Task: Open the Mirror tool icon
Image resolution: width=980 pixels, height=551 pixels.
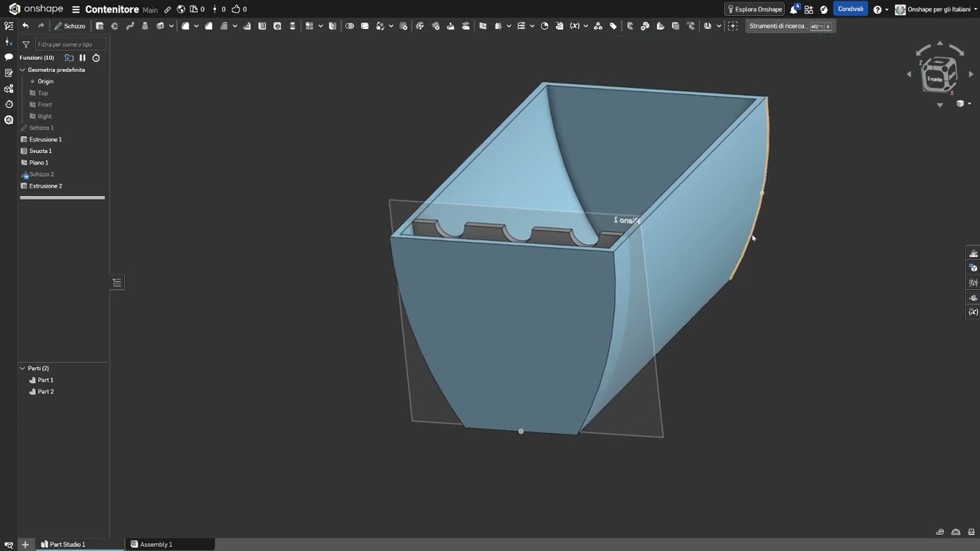Action: [x=332, y=26]
